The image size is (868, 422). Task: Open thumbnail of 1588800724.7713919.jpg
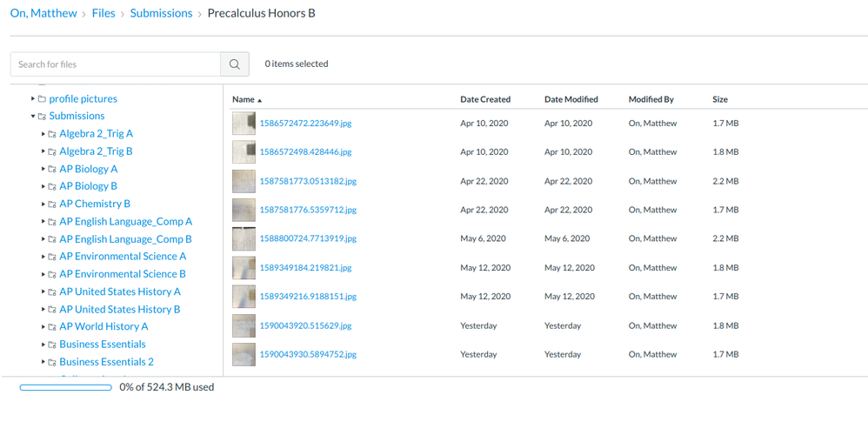point(244,238)
